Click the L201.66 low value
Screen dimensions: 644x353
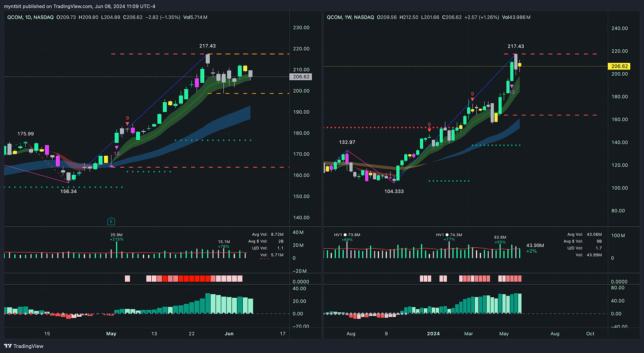point(431,17)
